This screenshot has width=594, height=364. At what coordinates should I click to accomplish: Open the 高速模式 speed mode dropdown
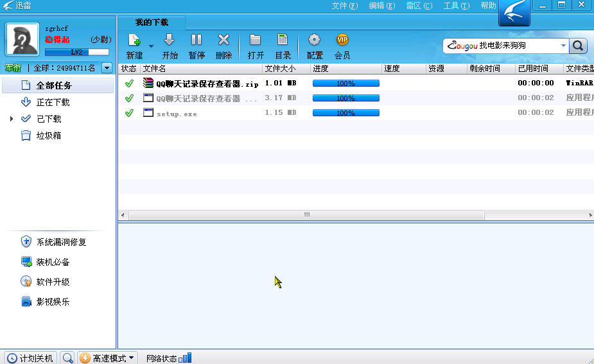[x=108, y=358]
